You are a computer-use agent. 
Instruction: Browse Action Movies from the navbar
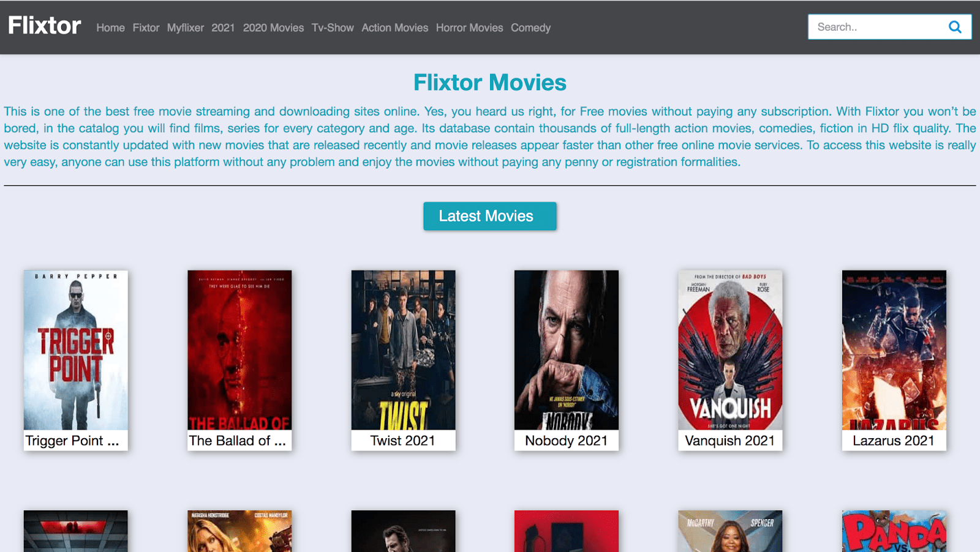pos(394,28)
